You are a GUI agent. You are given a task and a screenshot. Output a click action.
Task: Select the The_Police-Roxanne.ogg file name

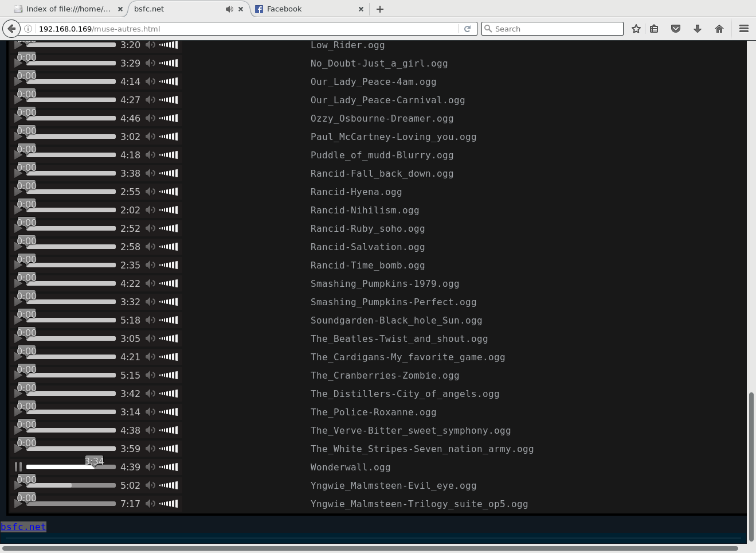click(373, 412)
